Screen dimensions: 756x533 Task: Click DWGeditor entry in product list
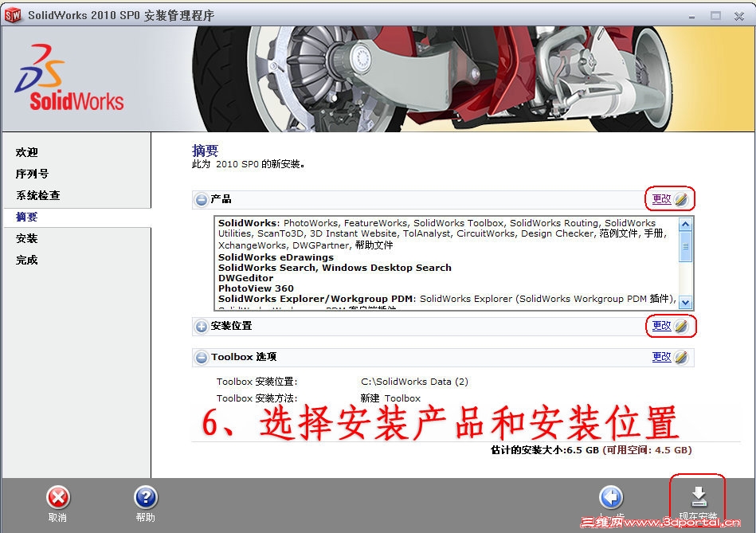point(245,278)
